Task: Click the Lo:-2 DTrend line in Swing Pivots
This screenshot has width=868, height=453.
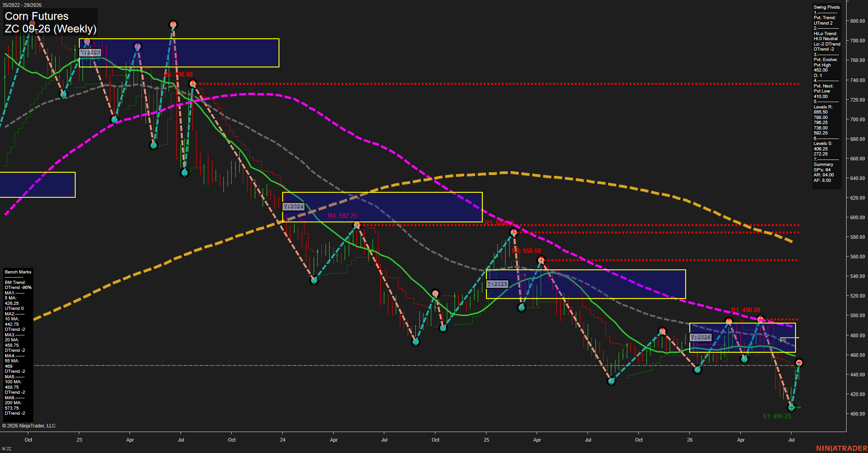Action: (x=827, y=44)
